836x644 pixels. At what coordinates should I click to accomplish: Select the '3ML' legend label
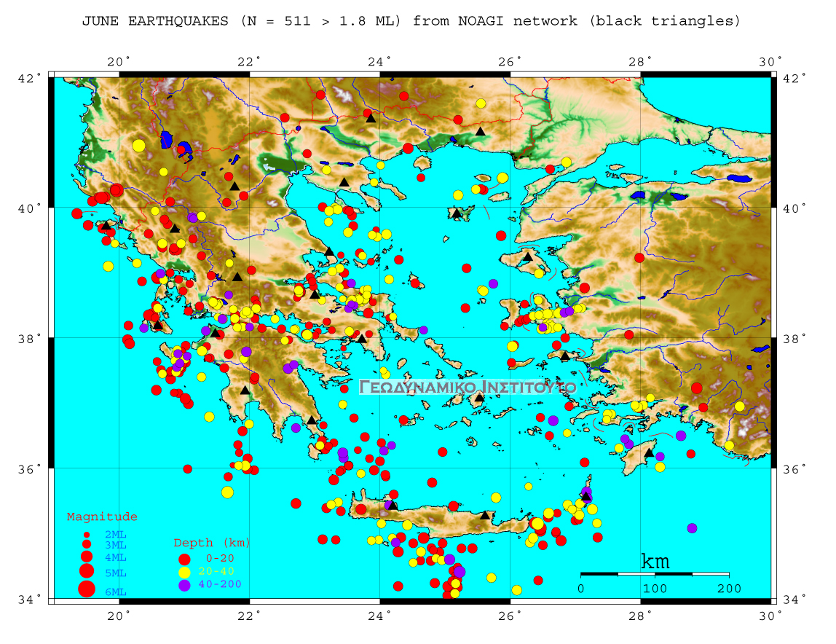[116, 546]
